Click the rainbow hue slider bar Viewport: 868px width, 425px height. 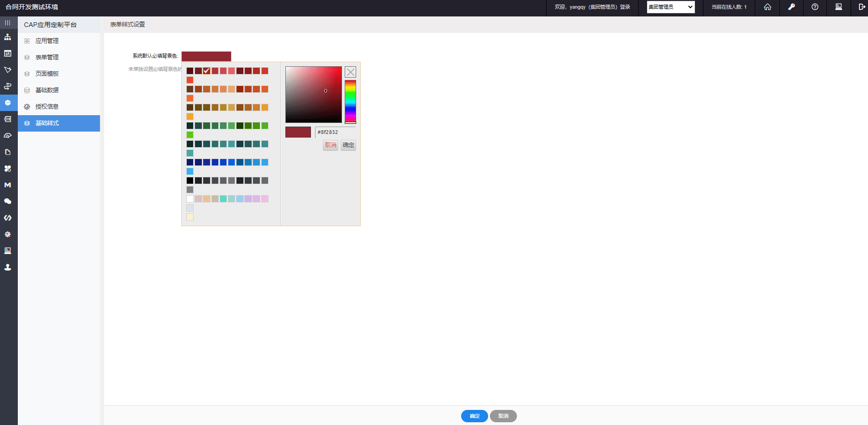pos(350,101)
